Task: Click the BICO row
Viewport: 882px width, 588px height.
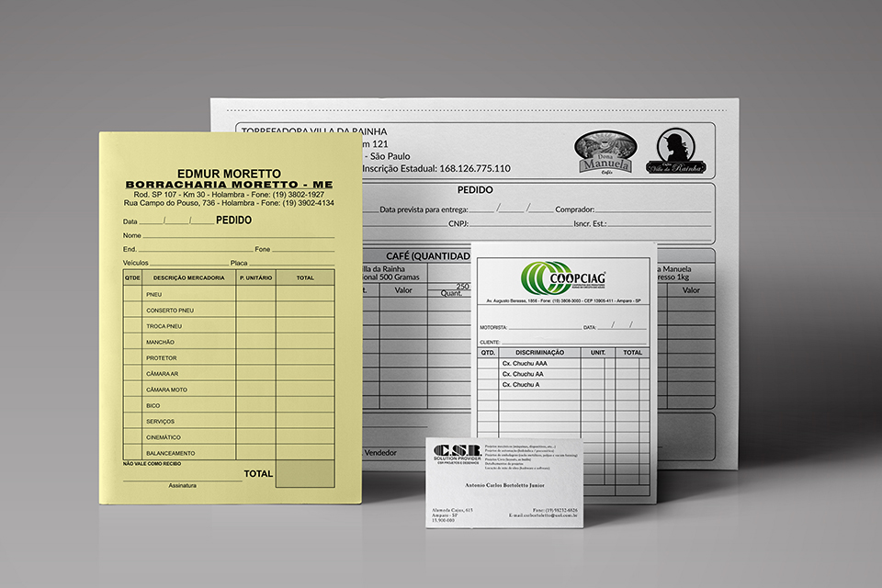Action: [229, 405]
